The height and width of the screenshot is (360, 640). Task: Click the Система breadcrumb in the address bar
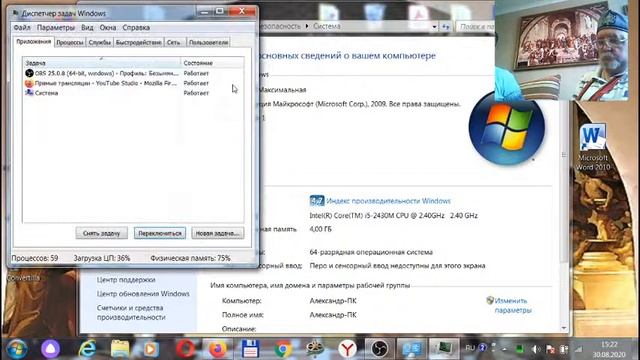click(327, 26)
